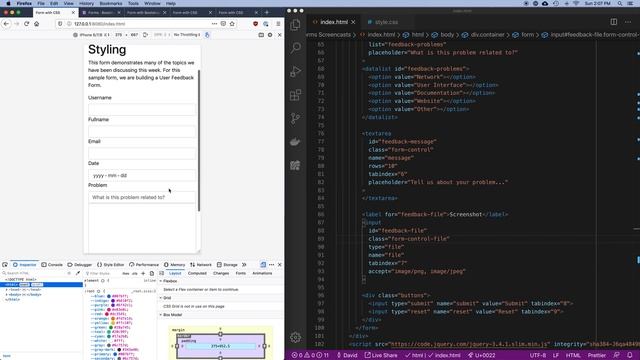640x360 pixels.
Task: Activate the element picker in DevTools
Action: 5,264
